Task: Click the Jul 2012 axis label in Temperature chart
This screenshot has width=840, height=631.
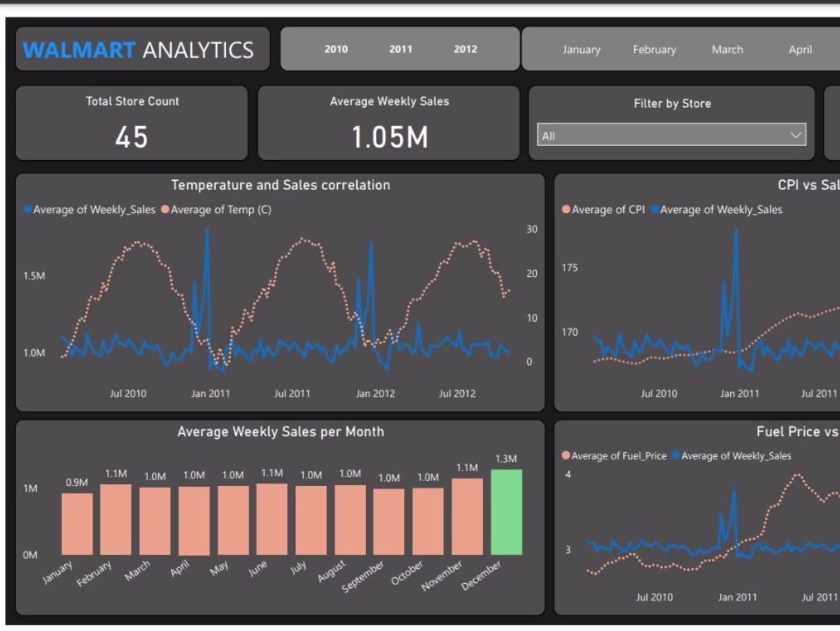Action: (x=457, y=393)
